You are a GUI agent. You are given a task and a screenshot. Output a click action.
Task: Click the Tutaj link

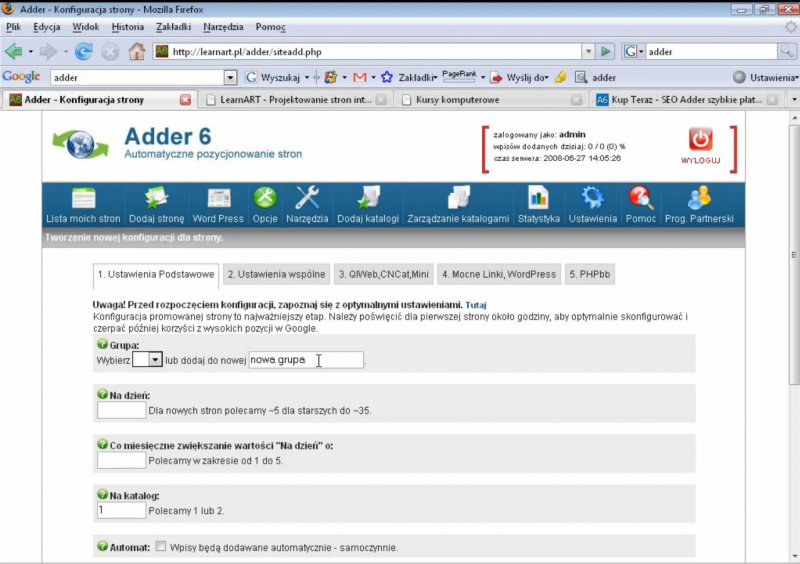point(476,304)
